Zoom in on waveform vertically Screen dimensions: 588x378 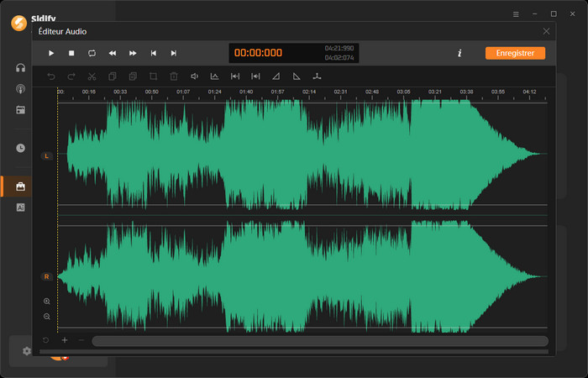(x=46, y=301)
